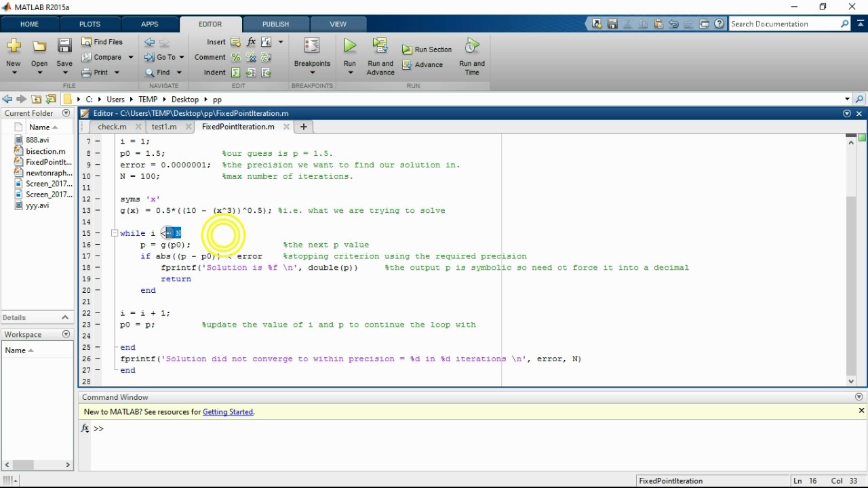Switch to the APPS tab
Image resolution: width=868 pixels, height=488 pixels.
coord(150,24)
